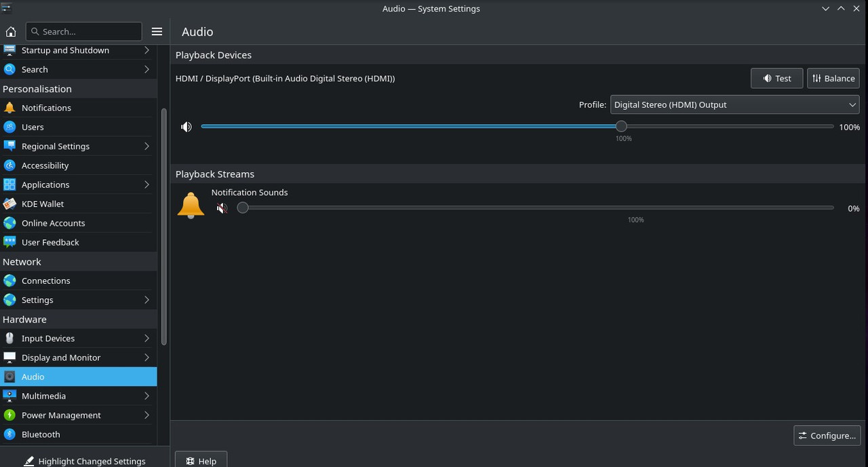Click the Help button
This screenshot has width=868, height=467.
(201, 460)
